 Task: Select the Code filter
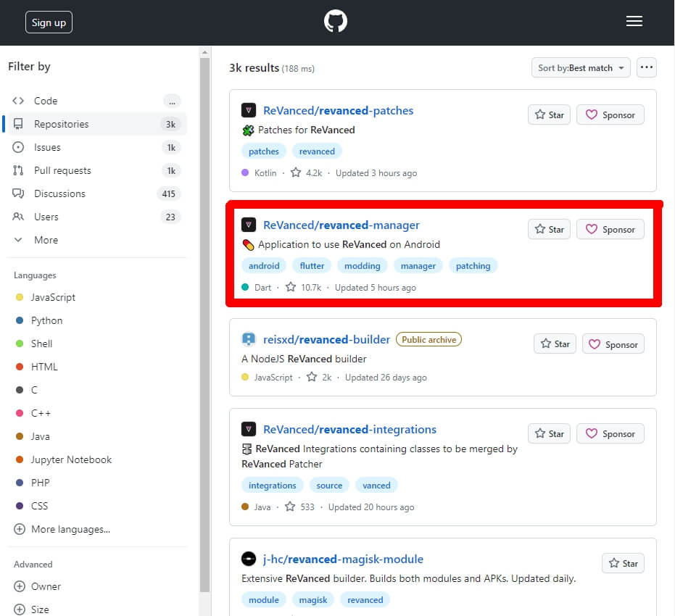pyautogui.click(x=97, y=101)
